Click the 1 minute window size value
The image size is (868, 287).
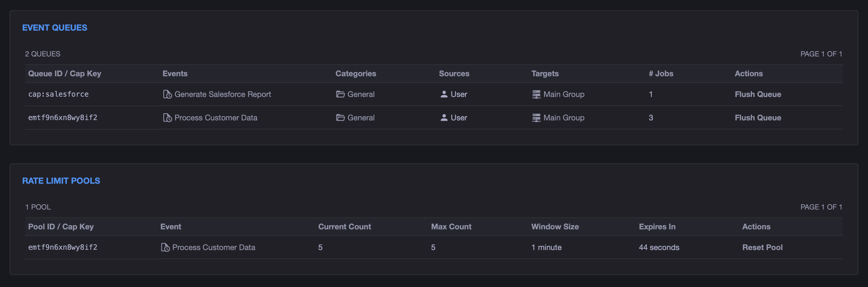point(546,247)
